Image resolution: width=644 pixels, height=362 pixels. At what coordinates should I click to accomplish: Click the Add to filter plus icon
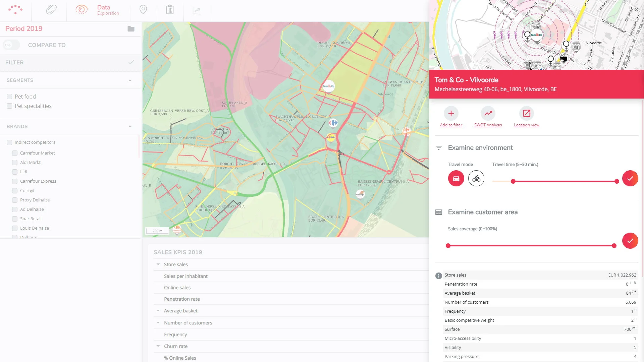(451, 113)
